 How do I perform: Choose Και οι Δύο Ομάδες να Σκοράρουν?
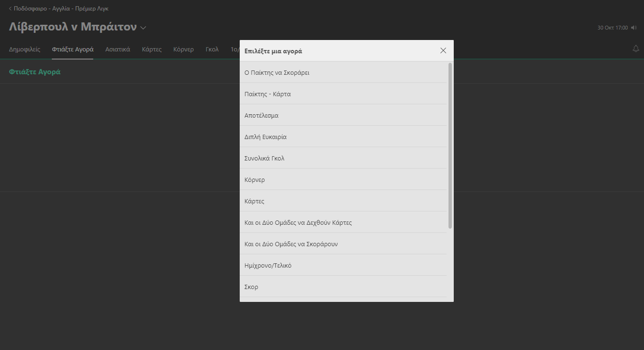pos(343,244)
